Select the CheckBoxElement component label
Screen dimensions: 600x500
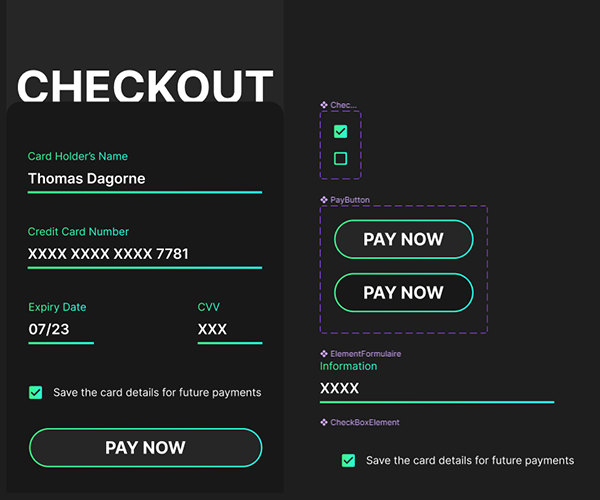365,423
